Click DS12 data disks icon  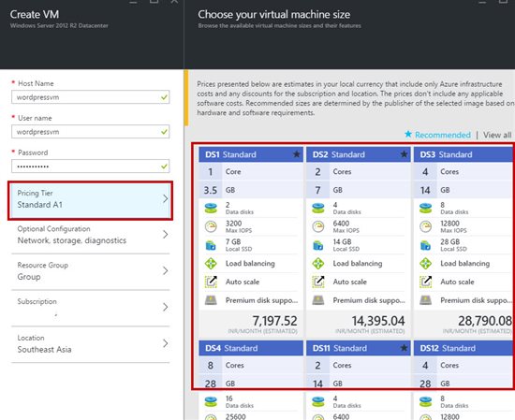[426, 401]
